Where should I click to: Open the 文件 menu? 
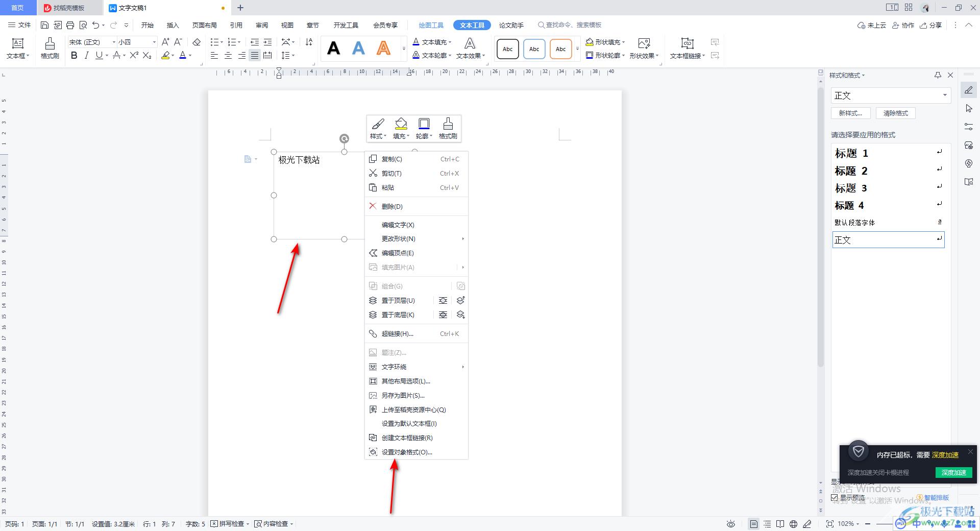pos(19,25)
